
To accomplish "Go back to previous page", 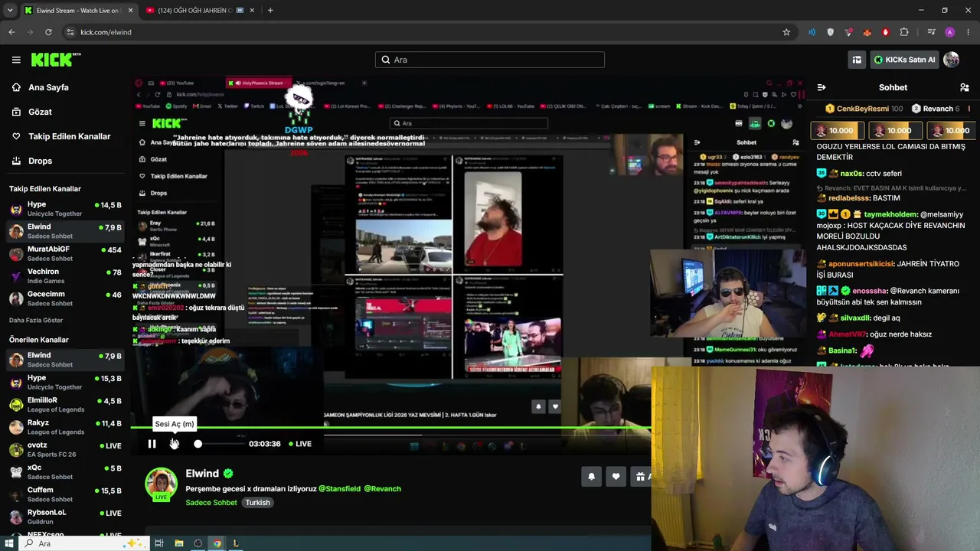I will (x=11, y=32).
